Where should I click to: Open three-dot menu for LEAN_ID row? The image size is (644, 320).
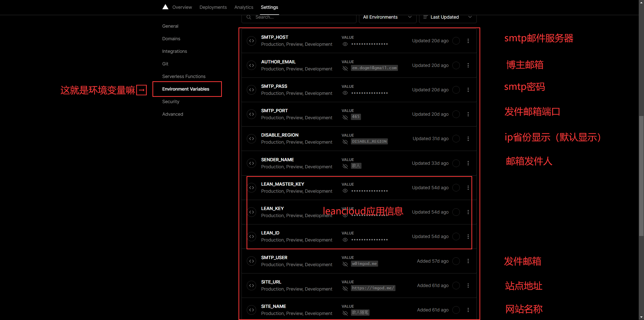tap(468, 236)
